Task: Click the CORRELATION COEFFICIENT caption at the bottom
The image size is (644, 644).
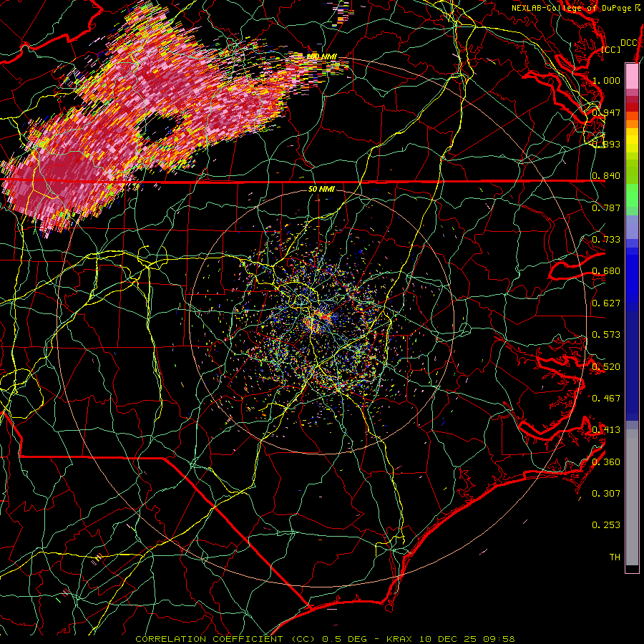Action: (x=324, y=639)
